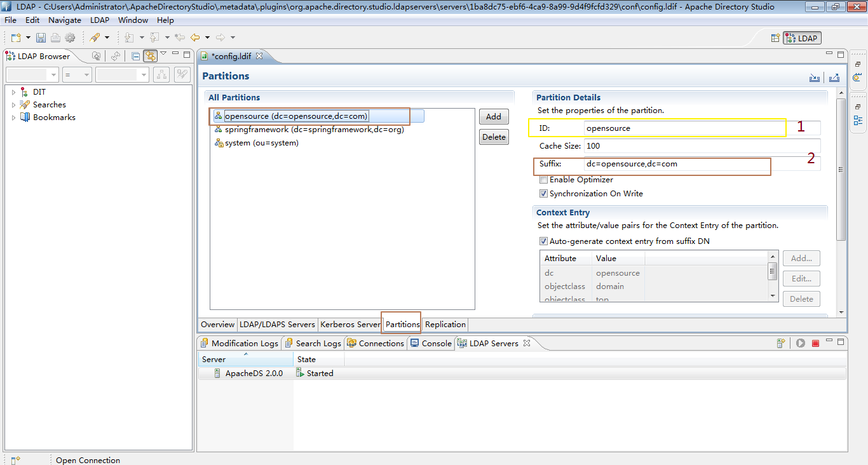Open dropdown arrow next to New icon
868x465 pixels.
tap(28, 38)
